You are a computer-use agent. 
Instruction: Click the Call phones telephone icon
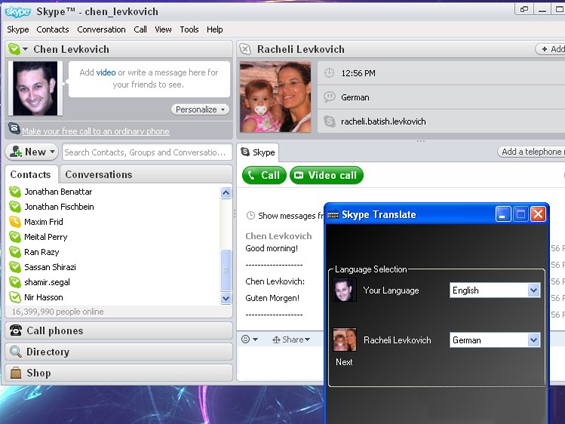tap(15, 330)
